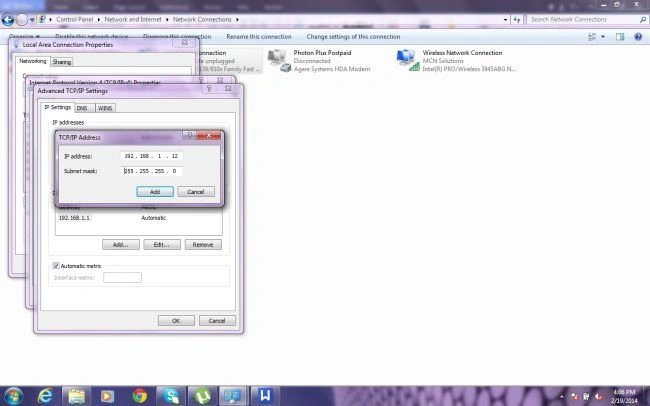Select the Photon Plus Postpaid modem icon
The height and width of the screenshot is (406, 650).
279,61
